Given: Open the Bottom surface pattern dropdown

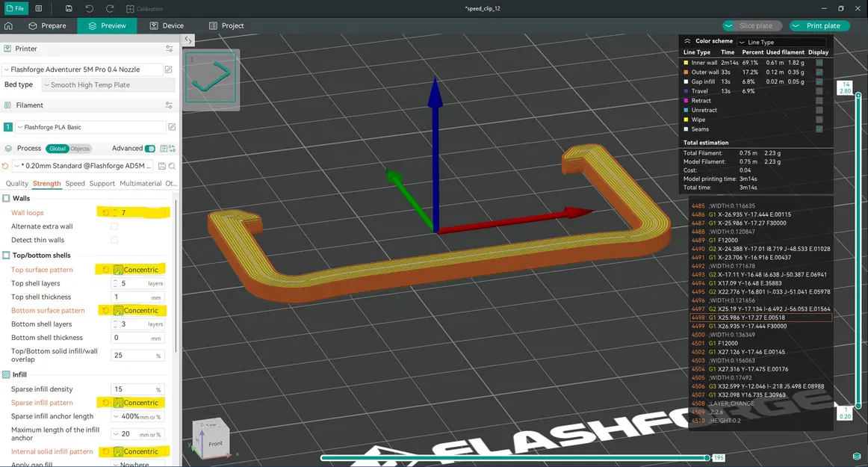Looking at the screenshot, I should click(x=138, y=311).
